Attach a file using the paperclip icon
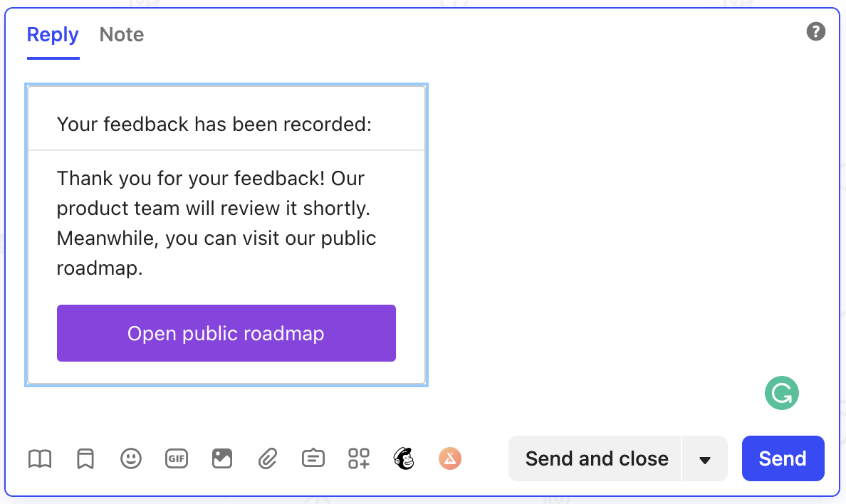Viewport: 846px width, 504px height. click(x=268, y=458)
